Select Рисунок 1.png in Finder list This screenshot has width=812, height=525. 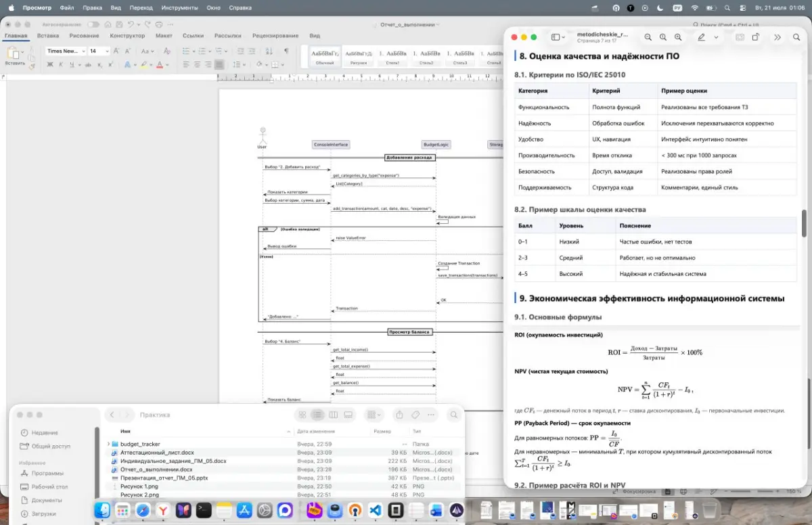tap(139, 486)
